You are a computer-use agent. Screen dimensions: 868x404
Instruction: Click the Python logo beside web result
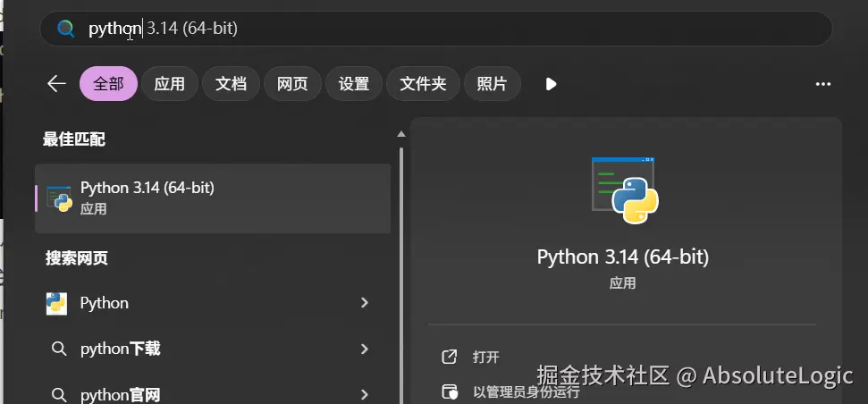tap(56, 303)
